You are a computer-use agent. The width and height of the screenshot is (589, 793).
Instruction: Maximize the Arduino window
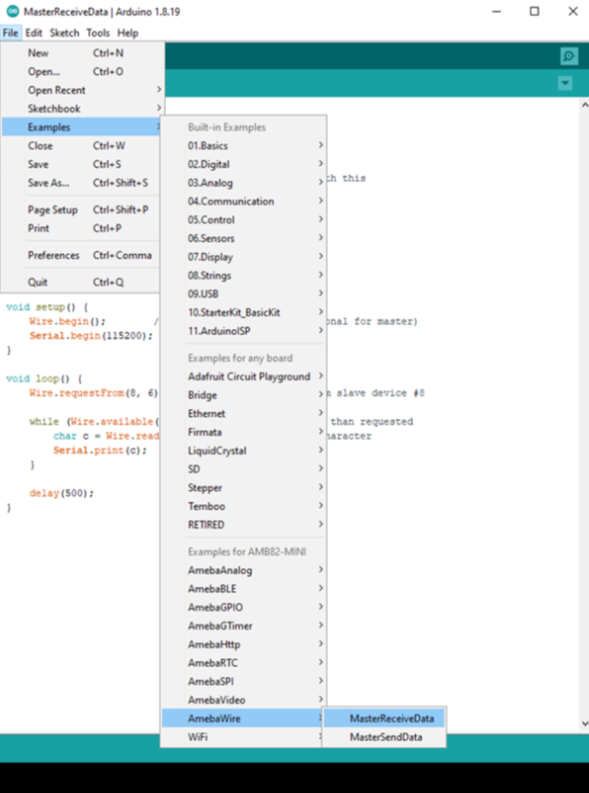(534, 11)
